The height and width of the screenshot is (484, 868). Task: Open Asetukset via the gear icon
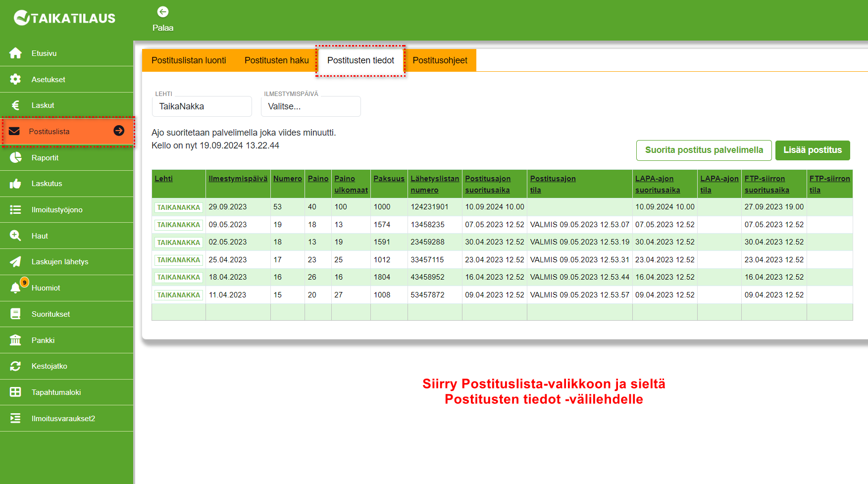click(x=15, y=79)
